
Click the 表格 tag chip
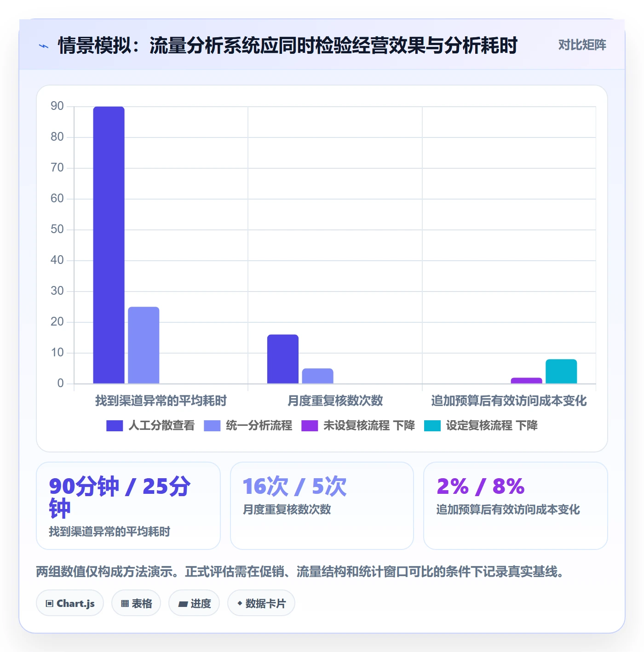point(136,603)
